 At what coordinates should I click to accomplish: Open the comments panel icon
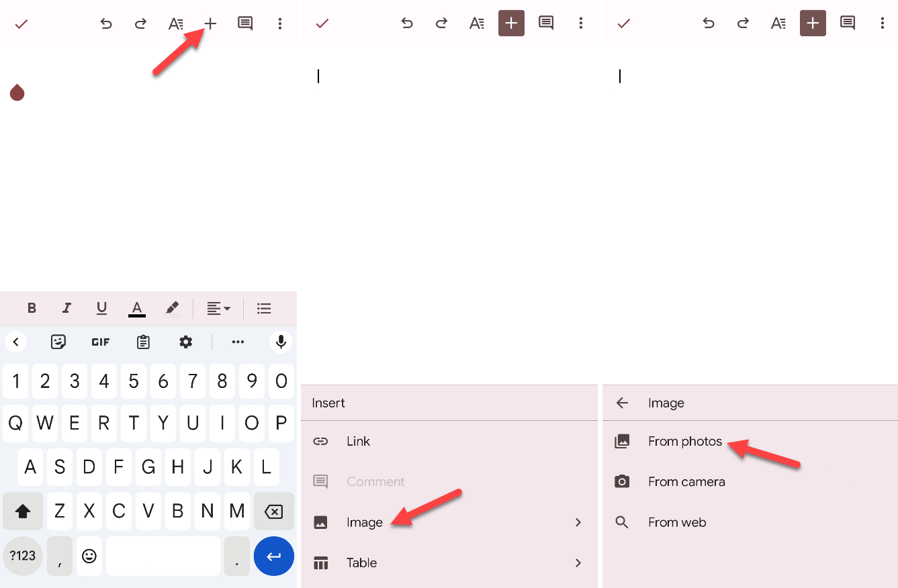pyautogui.click(x=244, y=23)
